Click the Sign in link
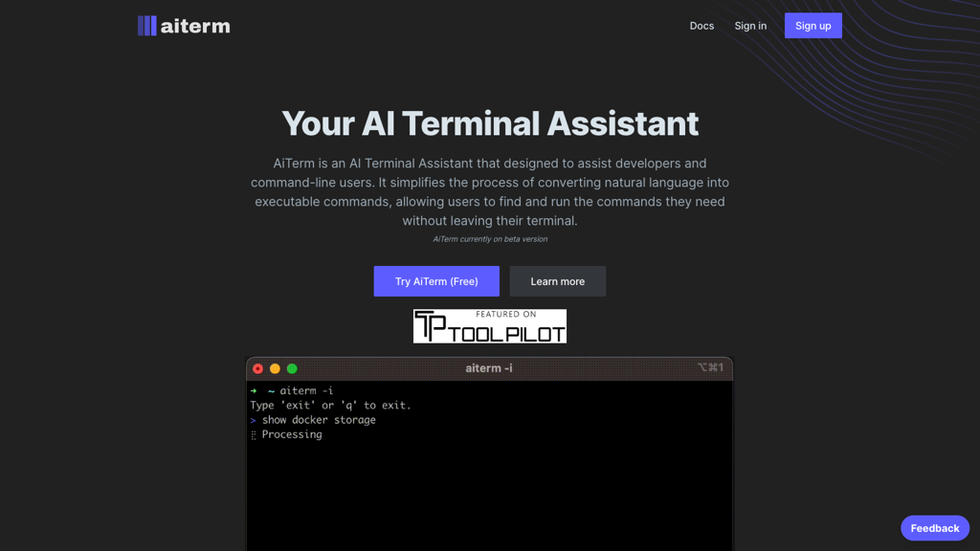Image resolution: width=980 pixels, height=551 pixels. (750, 26)
